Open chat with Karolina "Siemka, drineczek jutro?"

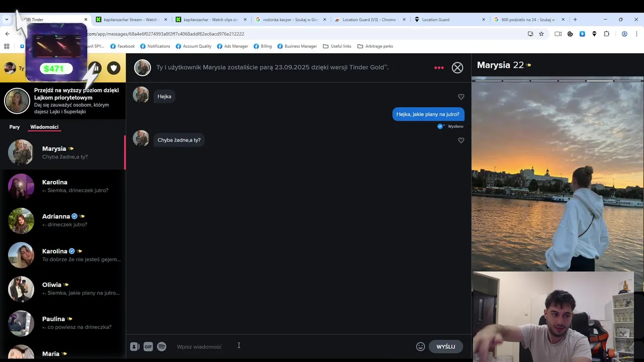pyautogui.click(x=62, y=186)
